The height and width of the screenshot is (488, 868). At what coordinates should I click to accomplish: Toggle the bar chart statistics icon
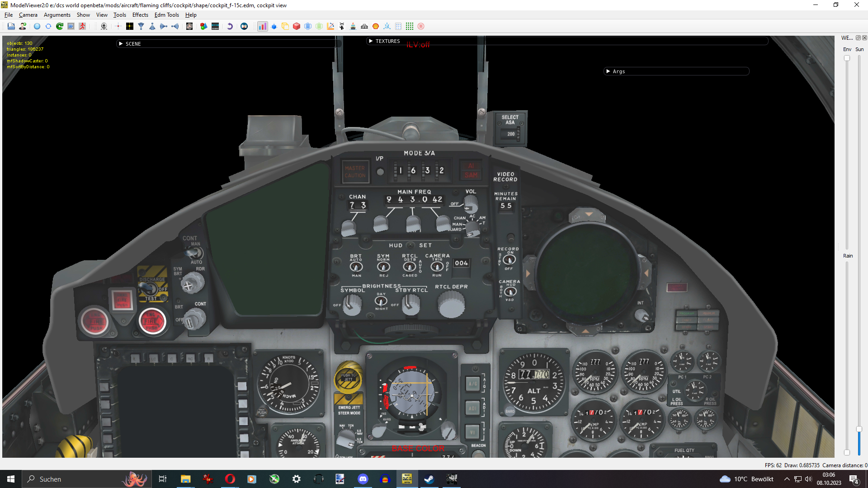[x=262, y=26]
